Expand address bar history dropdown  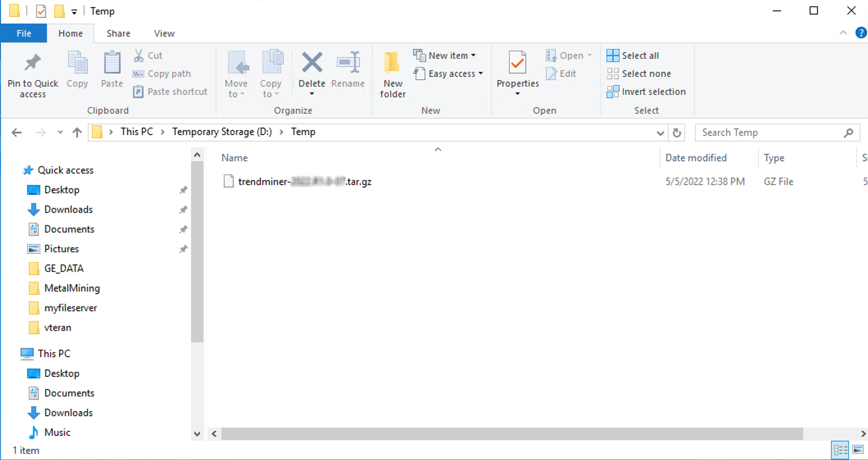click(x=660, y=132)
